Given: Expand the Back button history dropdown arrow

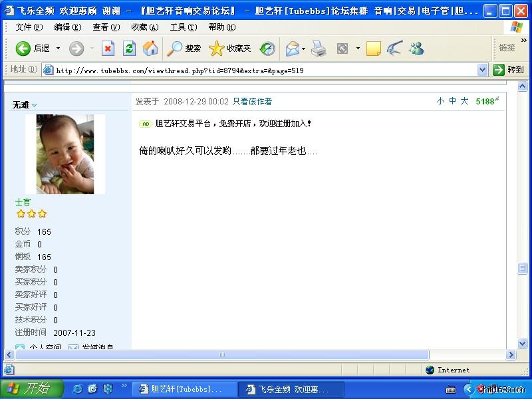Looking at the screenshot, I should tap(58, 49).
